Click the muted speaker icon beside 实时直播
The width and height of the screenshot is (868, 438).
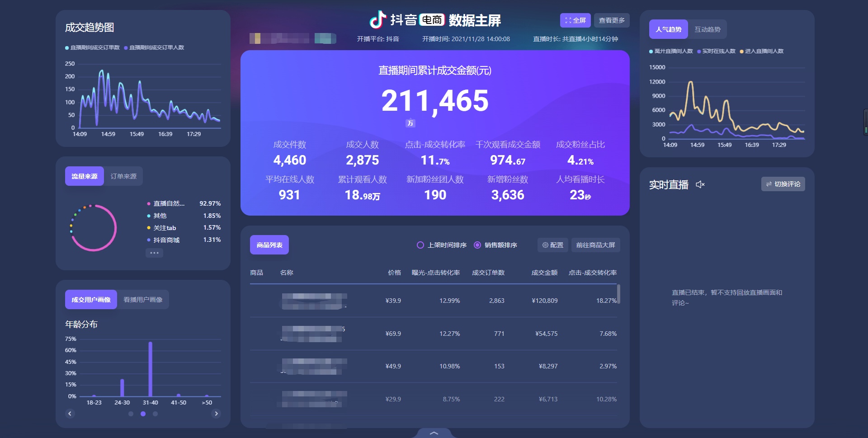pyautogui.click(x=700, y=184)
